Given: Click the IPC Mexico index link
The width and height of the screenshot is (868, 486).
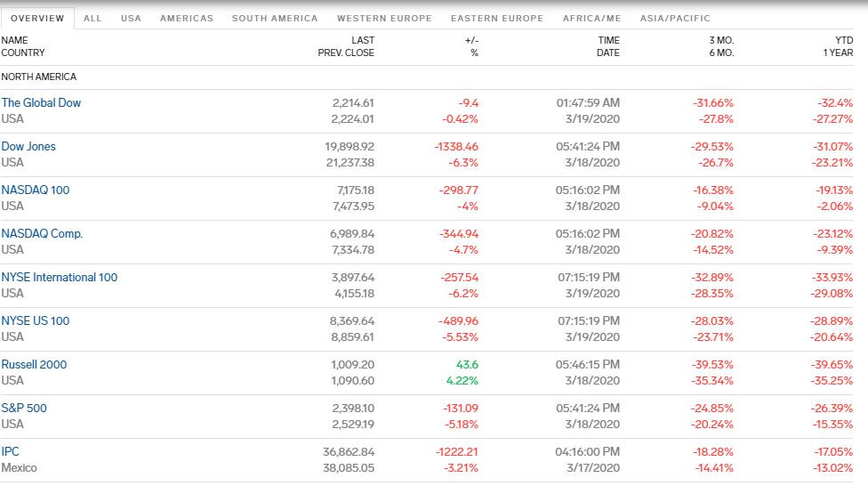Looking at the screenshot, I should [10, 451].
